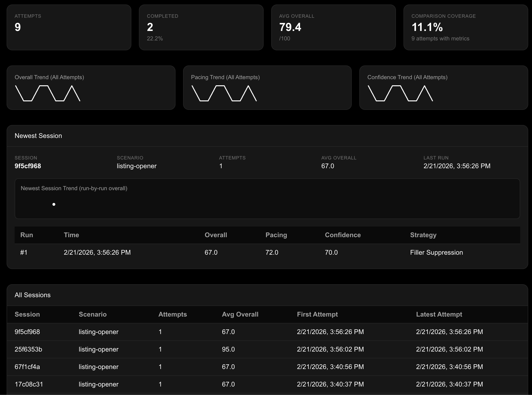Click the Pacing Trend sparkline chart

coord(224,93)
